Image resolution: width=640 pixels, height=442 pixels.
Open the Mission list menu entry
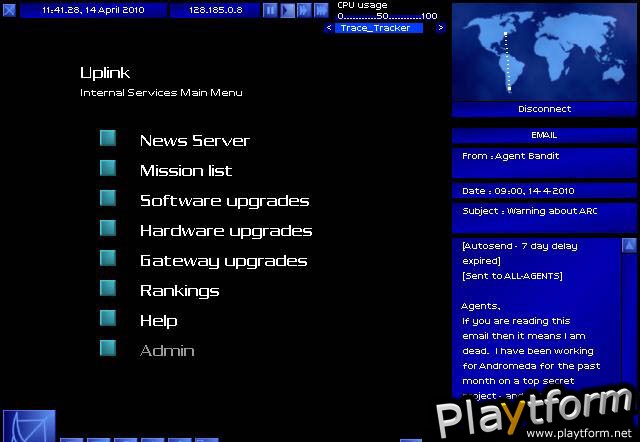pos(186,171)
